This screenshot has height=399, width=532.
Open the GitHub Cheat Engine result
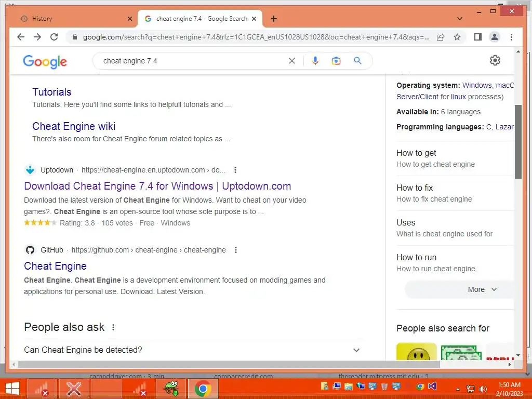(55, 266)
